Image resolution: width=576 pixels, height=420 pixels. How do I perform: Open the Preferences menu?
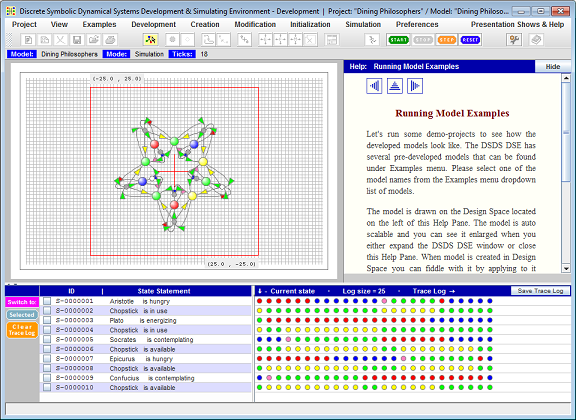pos(417,25)
